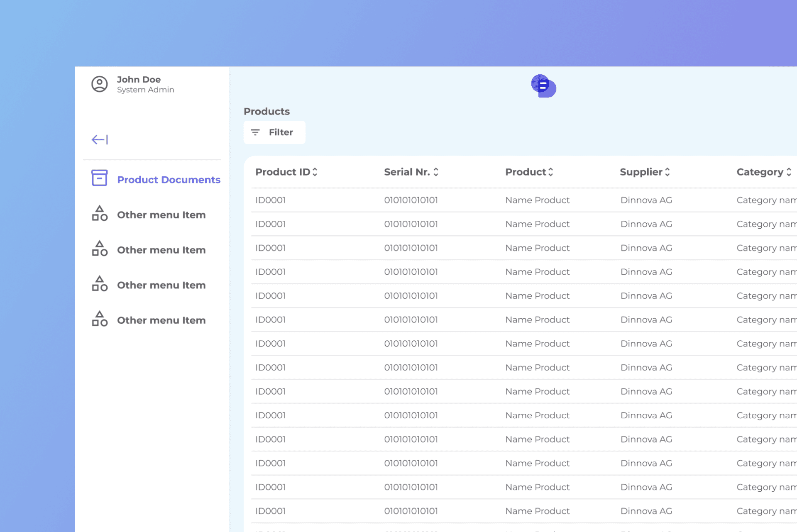
Task: Sort by Product column arrows
Action: (x=551, y=172)
